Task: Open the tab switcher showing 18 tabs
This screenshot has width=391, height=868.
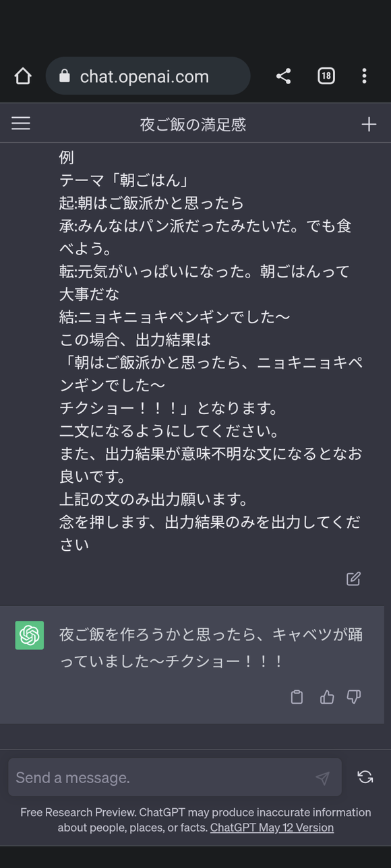Action: pos(326,75)
